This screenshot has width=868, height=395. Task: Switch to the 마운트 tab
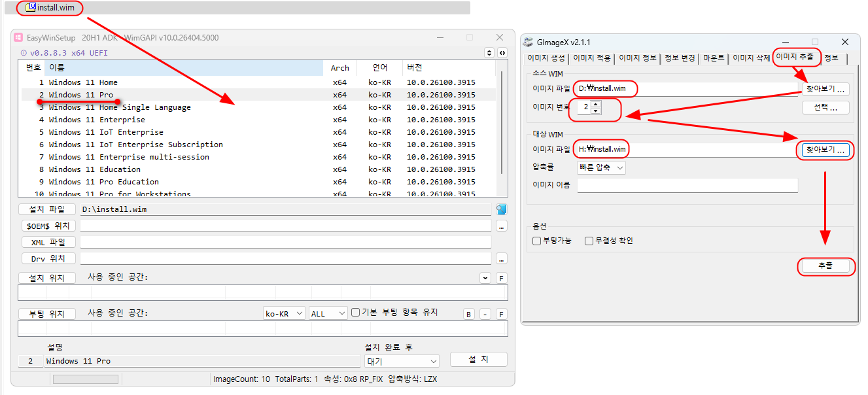(714, 58)
